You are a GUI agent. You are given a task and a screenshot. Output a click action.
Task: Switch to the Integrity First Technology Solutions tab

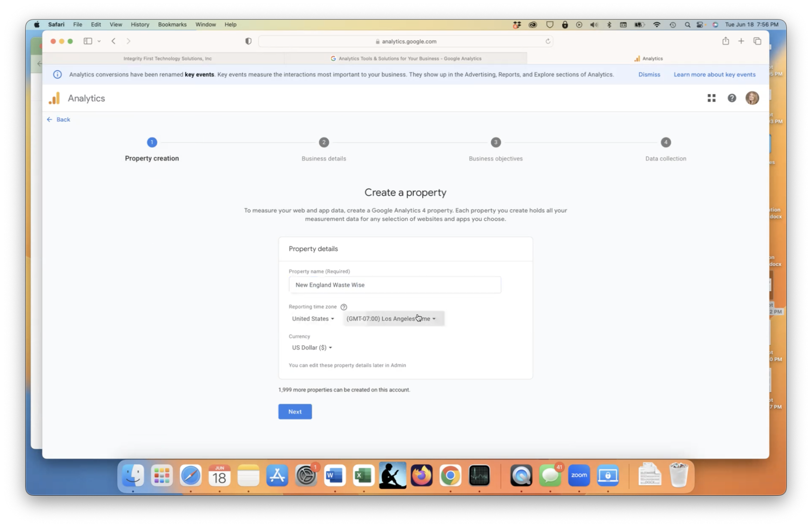(x=167, y=58)
